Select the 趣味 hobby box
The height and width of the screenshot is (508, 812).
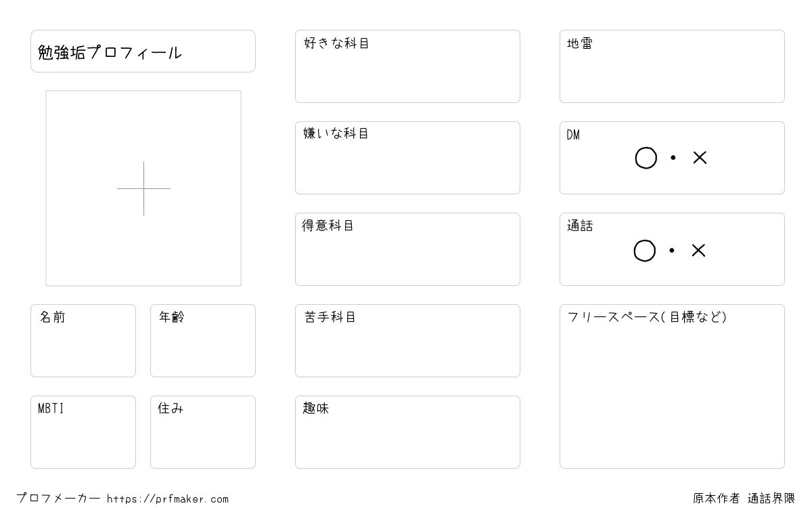pyautogui.click(x=407, y=432)
